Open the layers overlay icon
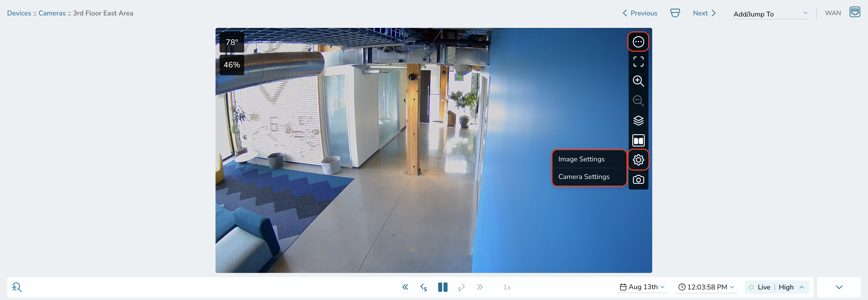This screenshot has width=868, height=300. [x=638, y=120]
